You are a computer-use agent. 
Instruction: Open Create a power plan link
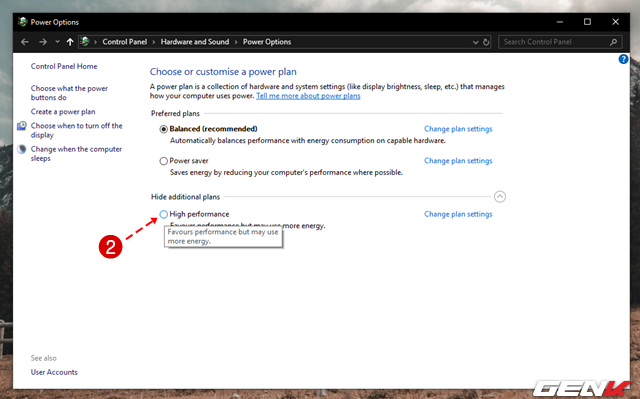[63, 112]
